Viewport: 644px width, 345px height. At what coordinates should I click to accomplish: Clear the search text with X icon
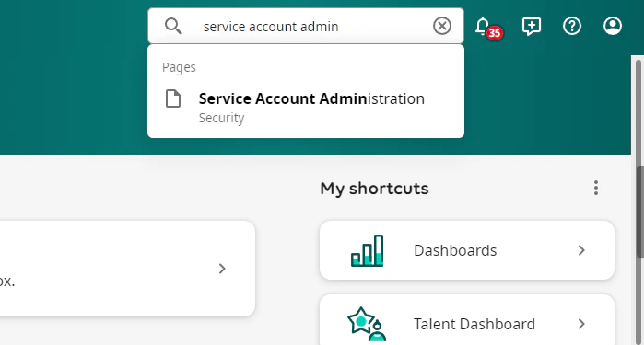pos(442,27)
